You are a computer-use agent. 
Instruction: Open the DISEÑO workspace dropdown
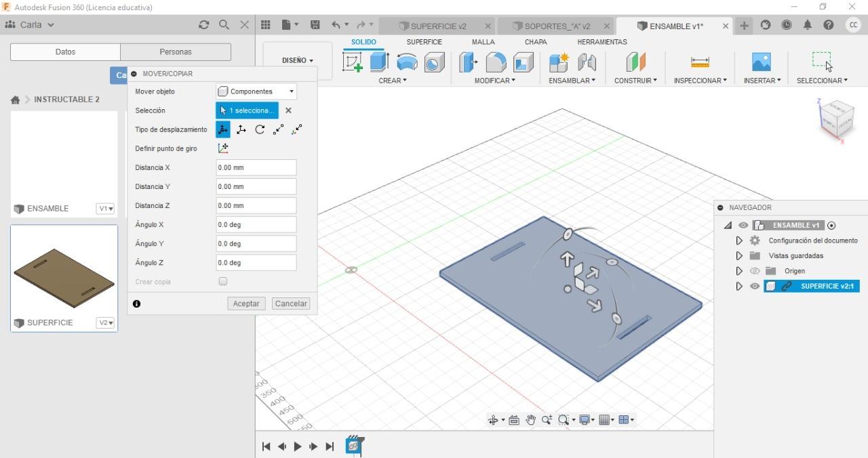[298, 60]
